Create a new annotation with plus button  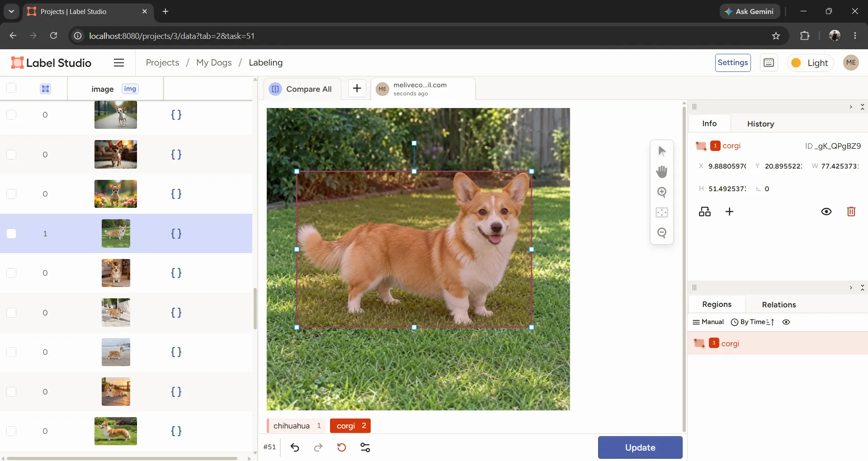pos(357,88)
